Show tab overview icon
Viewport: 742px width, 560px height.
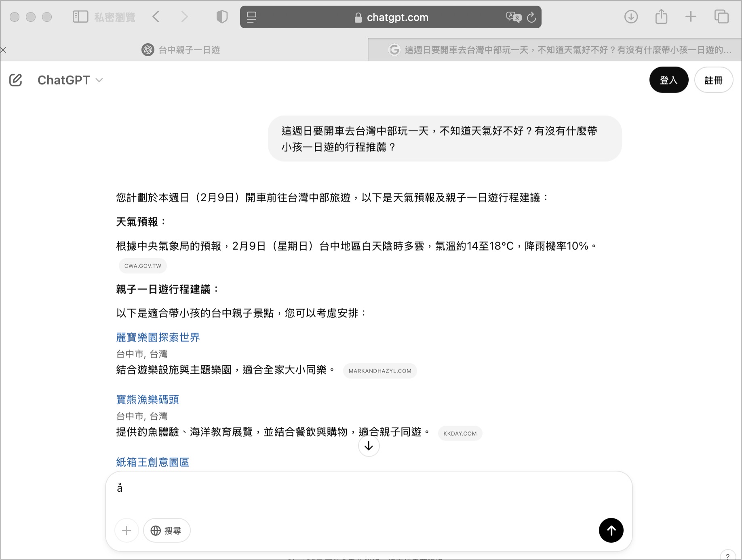721,17
